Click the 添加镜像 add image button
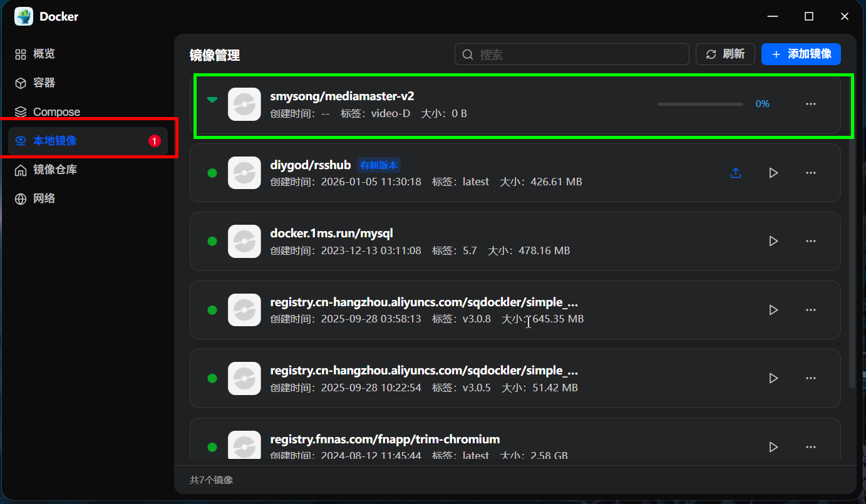Image resolution: width=866 pixels, height=504 pixels. 801,54
